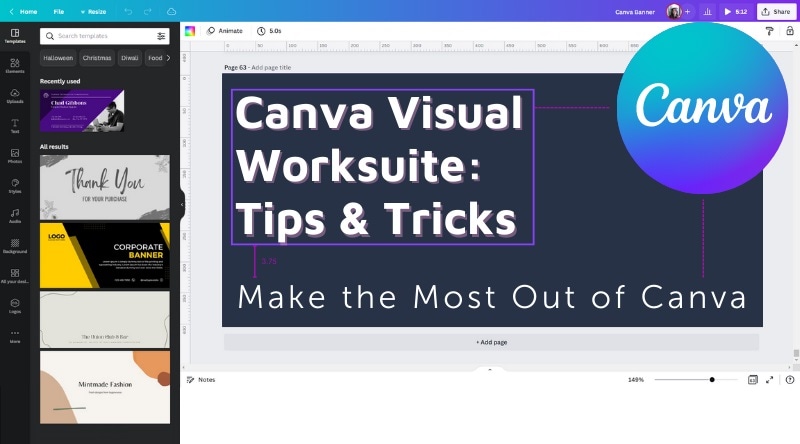Open the Insights chart icon
This screenshot has height=444, width=800.
(x=707, y=11)
